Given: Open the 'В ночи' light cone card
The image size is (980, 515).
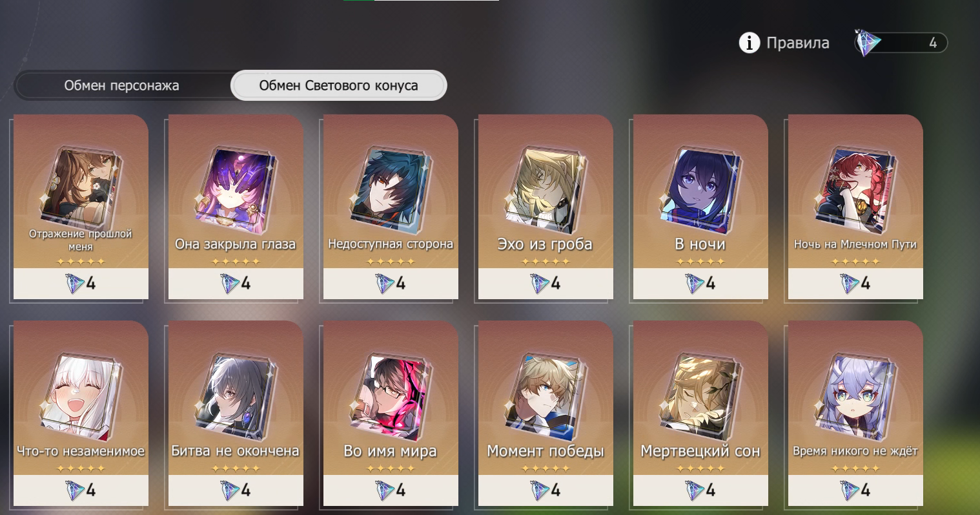Looking at the screenshot, I should 700,207.
